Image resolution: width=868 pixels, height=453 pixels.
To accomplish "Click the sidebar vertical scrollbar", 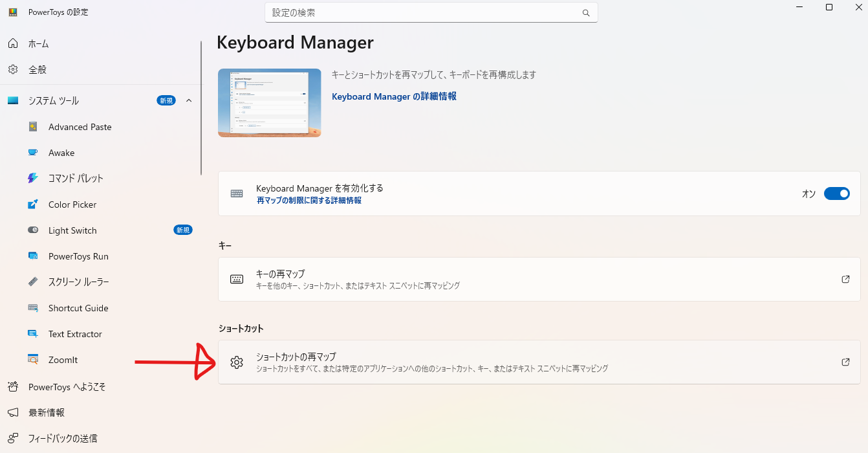I will pyautogui.click(x=201, y=108).
